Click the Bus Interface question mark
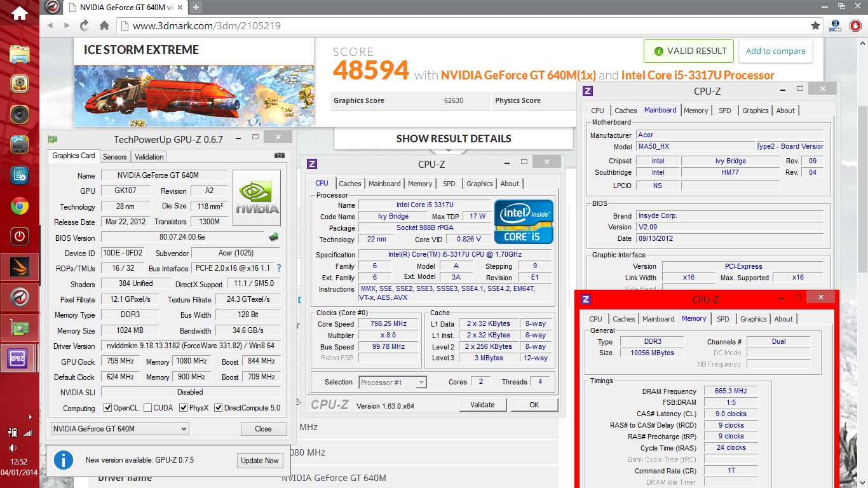The image size is (868, 488). [278, 268]
